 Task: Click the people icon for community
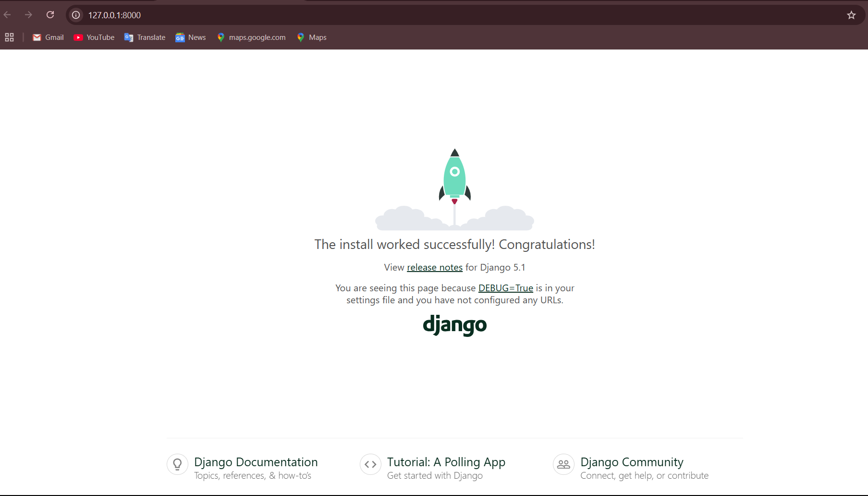[563, 464]
